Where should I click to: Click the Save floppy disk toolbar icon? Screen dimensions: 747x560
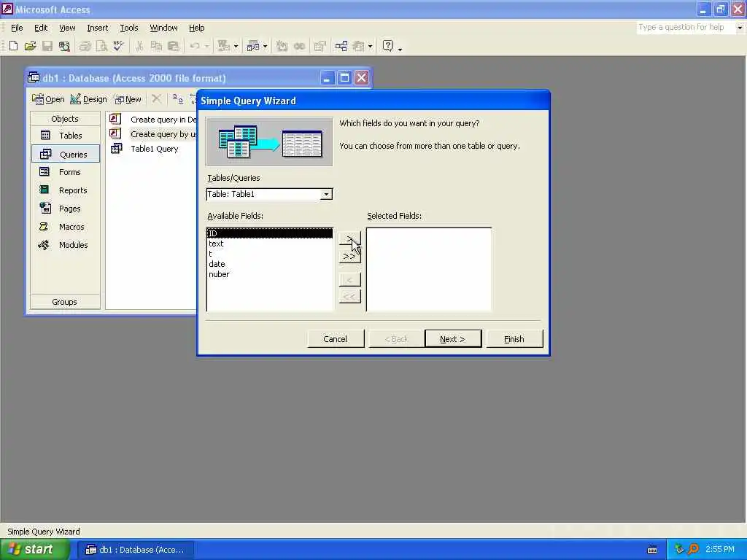click(47, 46)
